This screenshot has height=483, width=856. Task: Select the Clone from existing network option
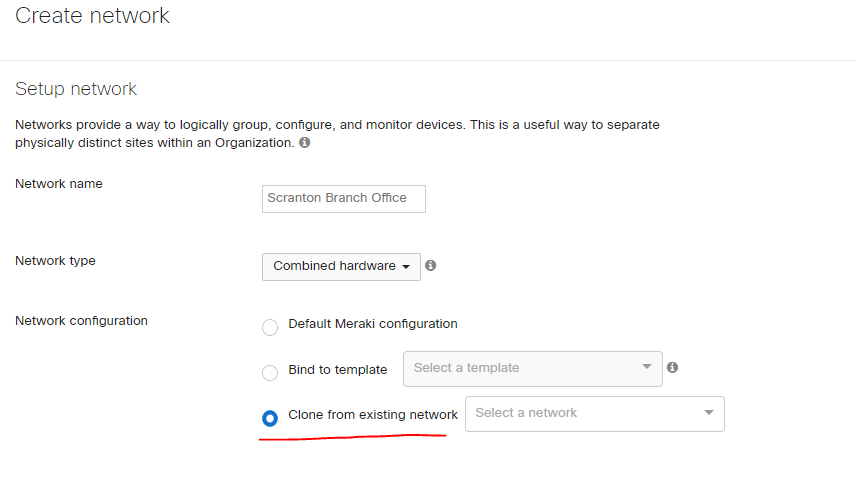click(x=270, y=418)
